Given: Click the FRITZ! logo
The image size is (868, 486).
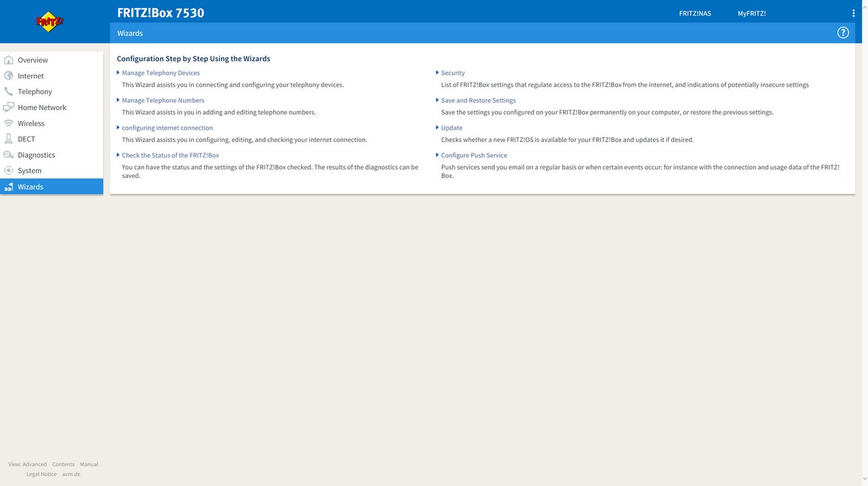Looking at the screenshot, I should 50,21.
